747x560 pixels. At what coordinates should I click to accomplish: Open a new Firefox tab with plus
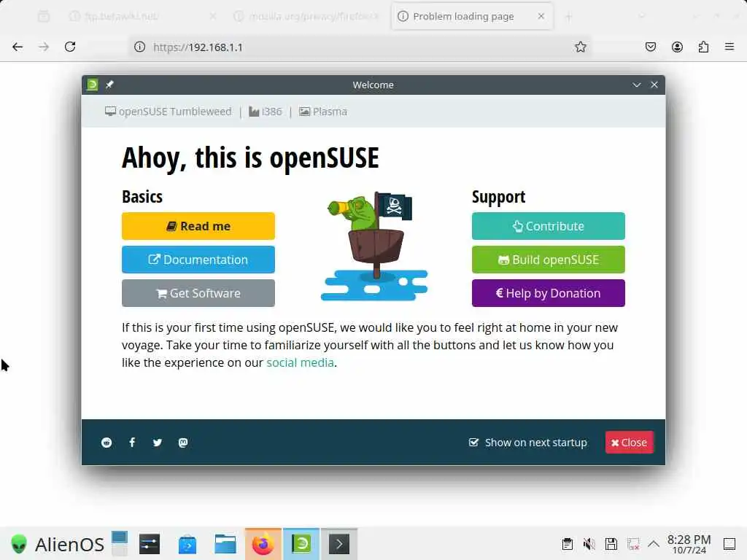coord(568,17)
